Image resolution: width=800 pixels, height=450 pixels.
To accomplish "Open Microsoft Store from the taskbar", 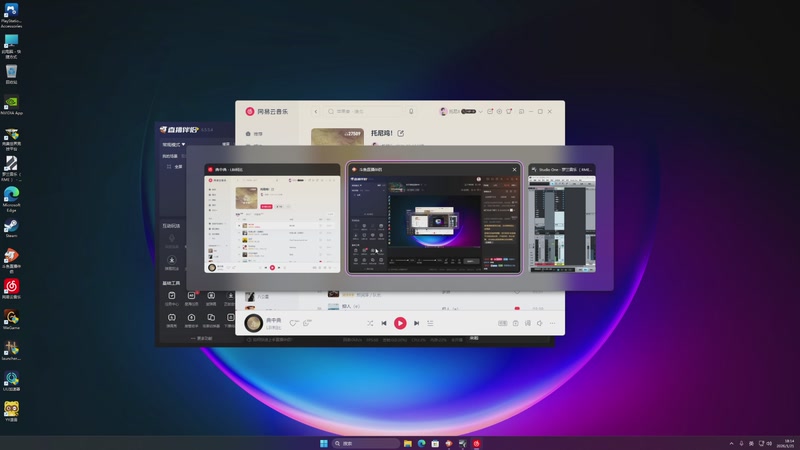I will point(435,443).
